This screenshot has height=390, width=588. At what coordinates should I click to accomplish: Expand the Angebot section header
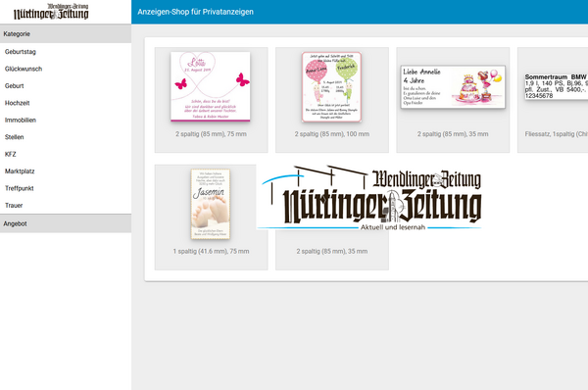pyautogui.click(x=66, y=223)
